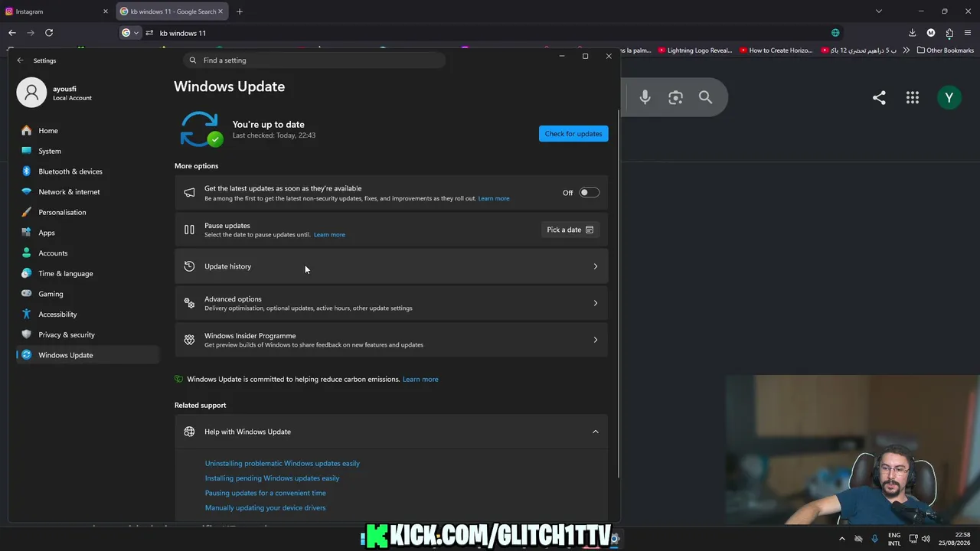Click the share icon on Google page

879,97
